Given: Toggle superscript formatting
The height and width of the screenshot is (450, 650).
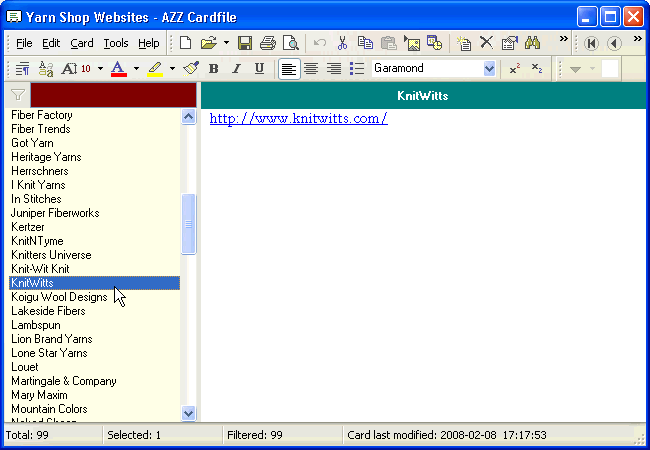Looking at the screenshot, I should pos(515,68).
